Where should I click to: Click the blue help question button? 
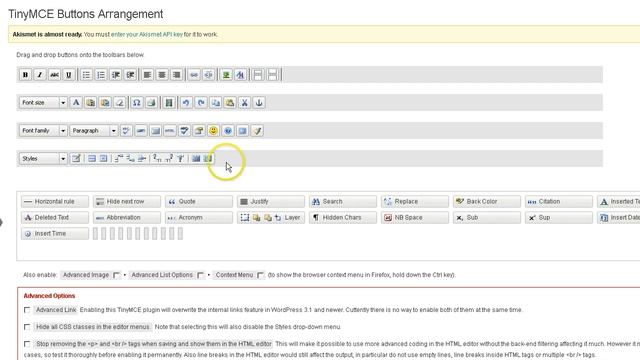click(x=228, y=131)
